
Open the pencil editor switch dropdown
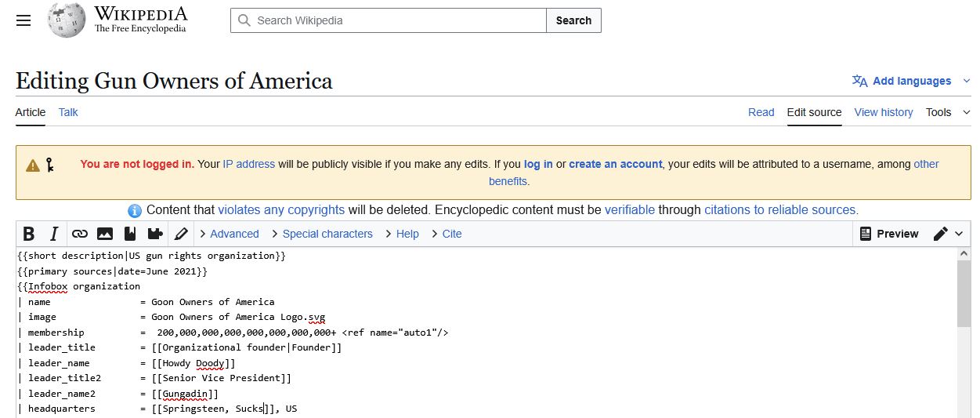click(x=949, y=234)
